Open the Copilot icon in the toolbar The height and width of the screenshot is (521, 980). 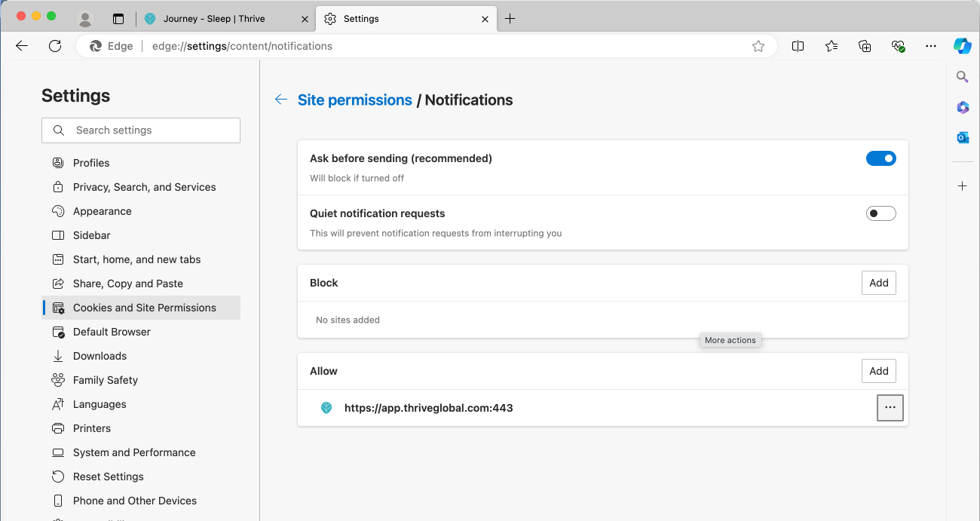coord(963,46)
